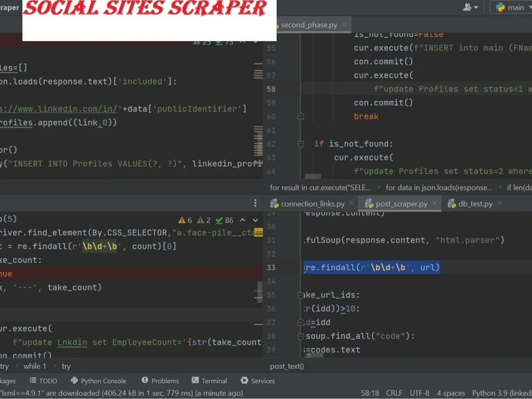Screen dimensions: 532x399
Task: Open Python 3.9 interpreter selector
Action: pos(502,393)
